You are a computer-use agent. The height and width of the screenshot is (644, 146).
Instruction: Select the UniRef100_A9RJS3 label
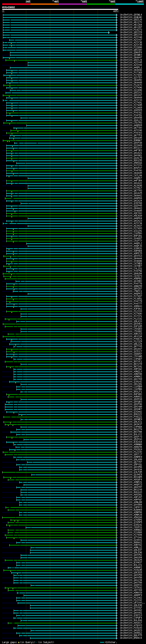131,334
